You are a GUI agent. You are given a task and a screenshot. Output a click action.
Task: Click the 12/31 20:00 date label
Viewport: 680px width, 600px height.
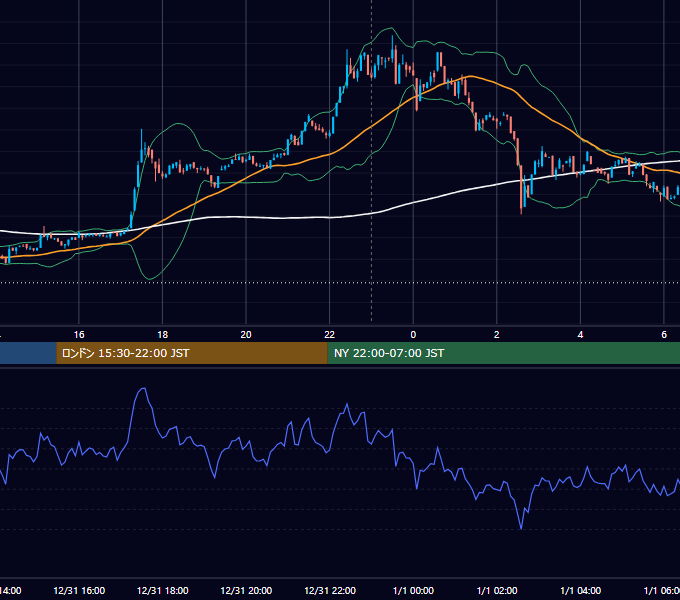(x=246, y=591)
